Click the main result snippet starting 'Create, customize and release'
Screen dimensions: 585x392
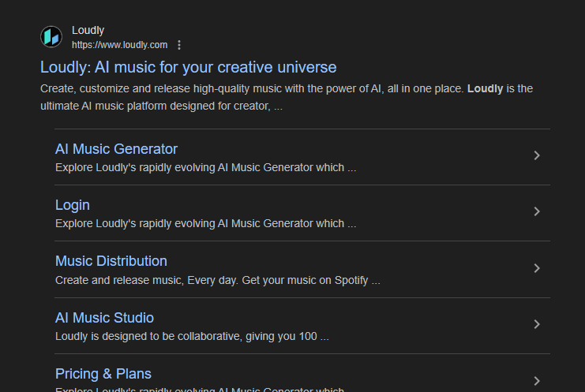click(287, 97)
